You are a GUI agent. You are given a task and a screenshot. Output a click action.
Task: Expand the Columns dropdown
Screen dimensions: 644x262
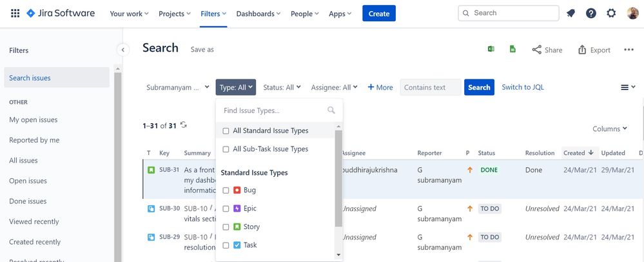pos(609,129)
